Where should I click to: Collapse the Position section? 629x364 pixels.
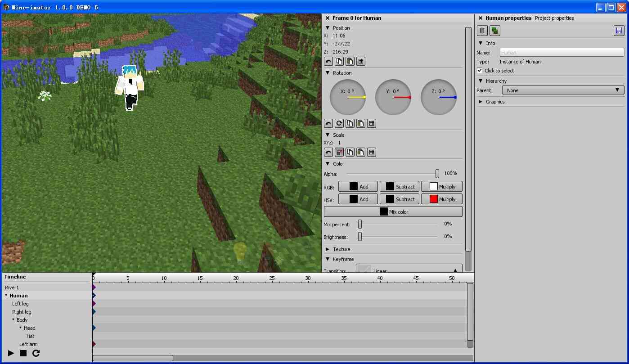(x=328, y=28)
